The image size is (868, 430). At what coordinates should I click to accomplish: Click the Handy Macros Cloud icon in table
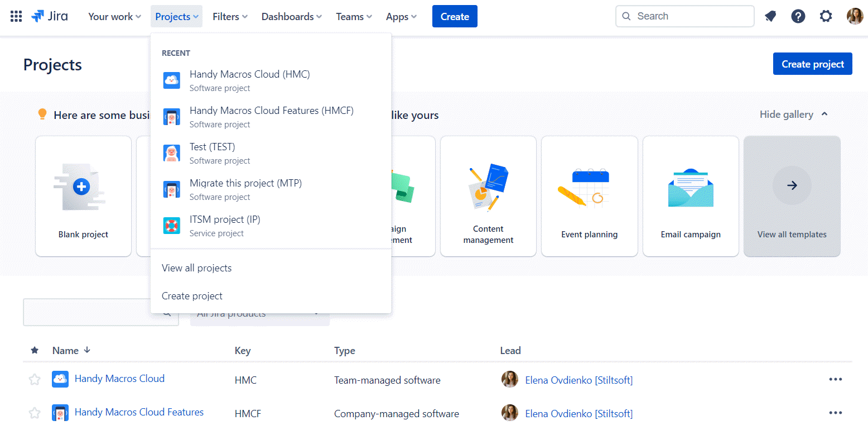pos(60,379)
